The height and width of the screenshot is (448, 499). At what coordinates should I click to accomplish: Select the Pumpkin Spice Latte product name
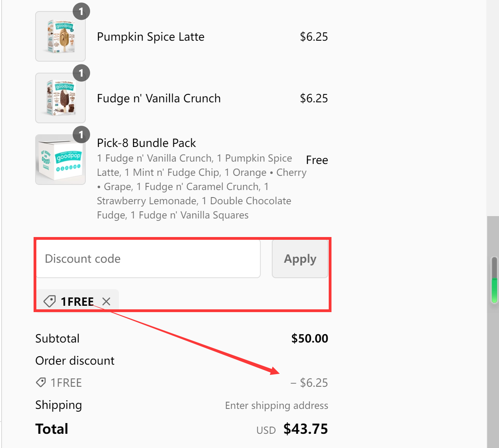click(151, 36)
